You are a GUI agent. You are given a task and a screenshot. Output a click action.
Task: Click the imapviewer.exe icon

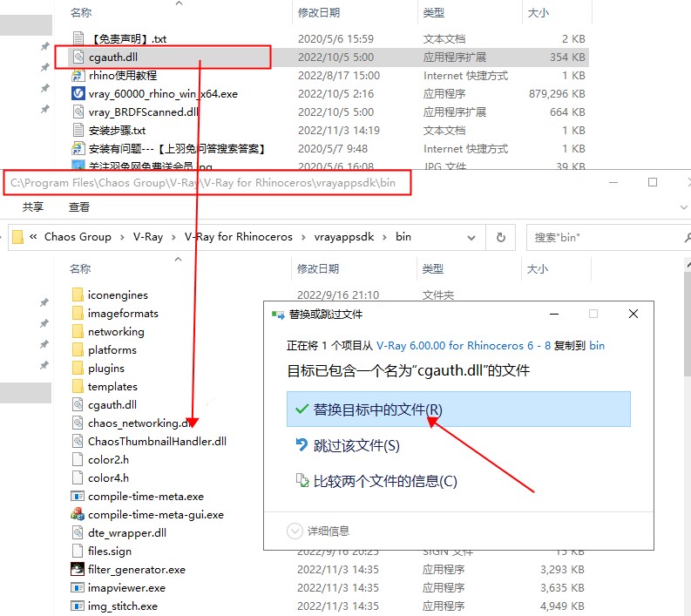point(78,587)
